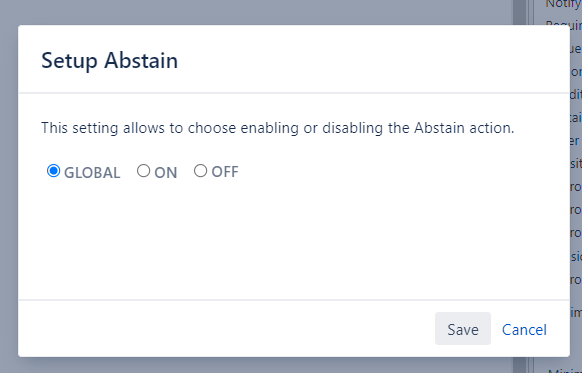
Task: Click the Abstain setting description sentence
Action: pyautogui.click(x=277, y=128)
